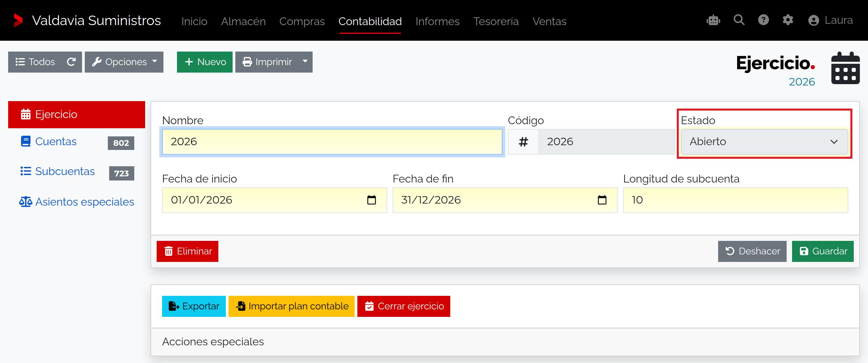Open the Contabilidad menu
The width and height of the screenshot is (868, 363).
point(370,21)
